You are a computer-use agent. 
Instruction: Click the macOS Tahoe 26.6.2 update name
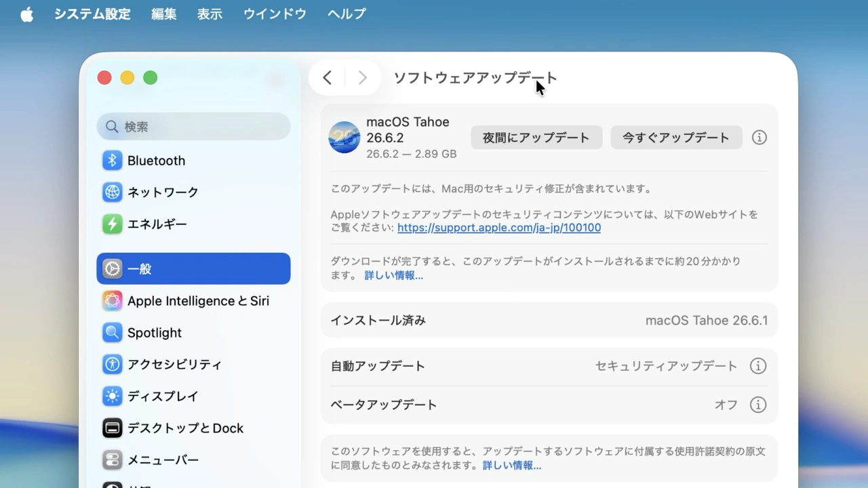(x=408, y=129)
